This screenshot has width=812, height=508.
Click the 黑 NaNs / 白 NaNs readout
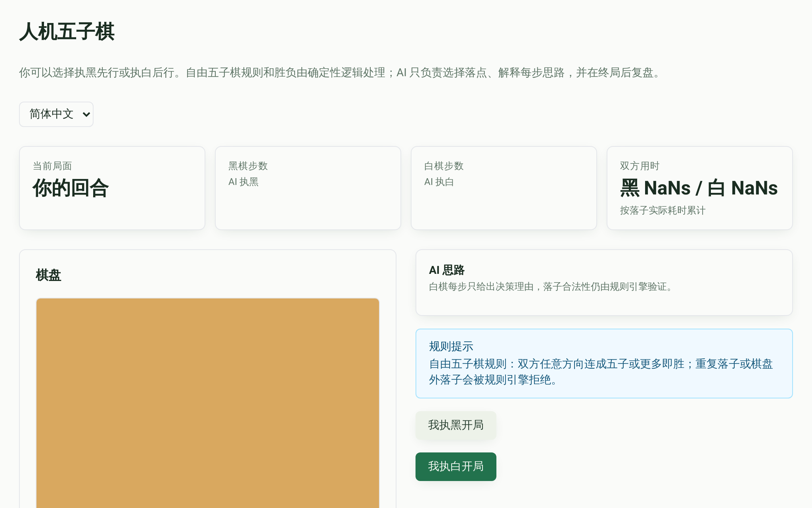pyautogui.click(x=699, y=188)
